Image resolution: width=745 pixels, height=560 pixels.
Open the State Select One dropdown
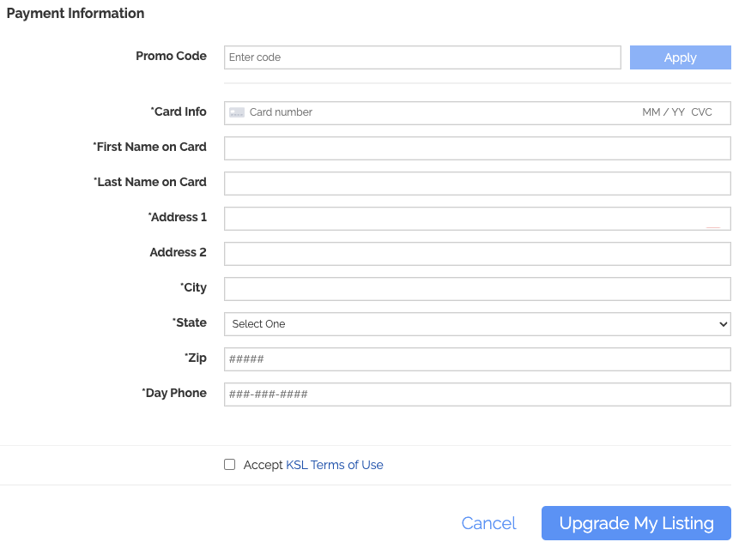point(477,324)
